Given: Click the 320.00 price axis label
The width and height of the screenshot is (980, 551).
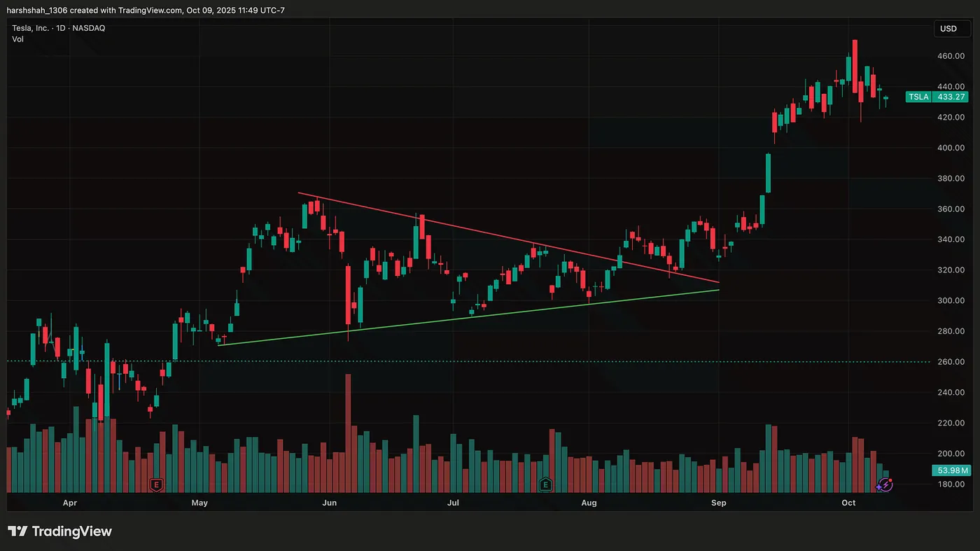Looking at the screenshot, I should (x=951, y=270).
